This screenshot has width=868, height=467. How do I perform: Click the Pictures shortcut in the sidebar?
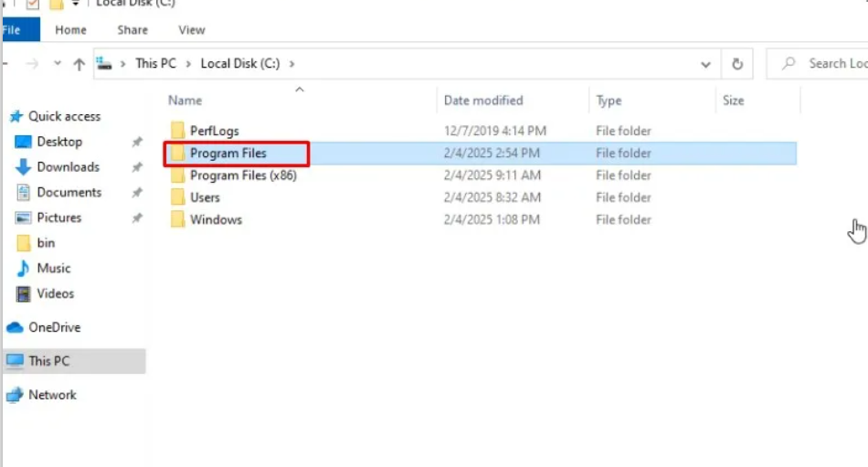point(58,218)
